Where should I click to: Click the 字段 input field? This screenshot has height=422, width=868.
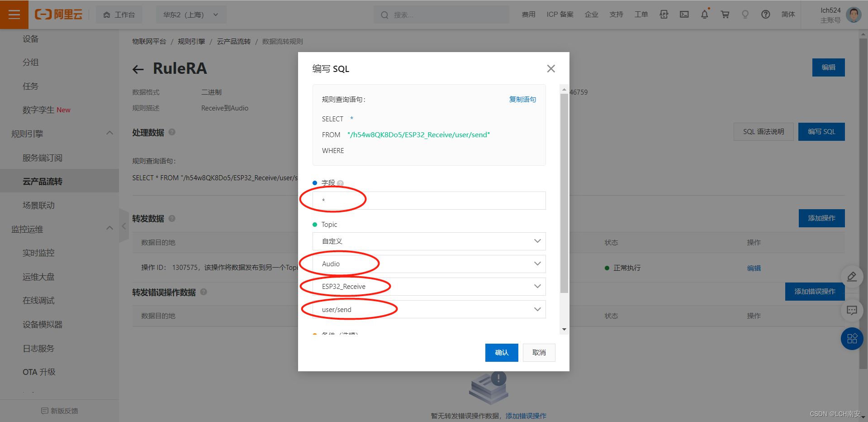pyautogui.click(x=429, y=201)
